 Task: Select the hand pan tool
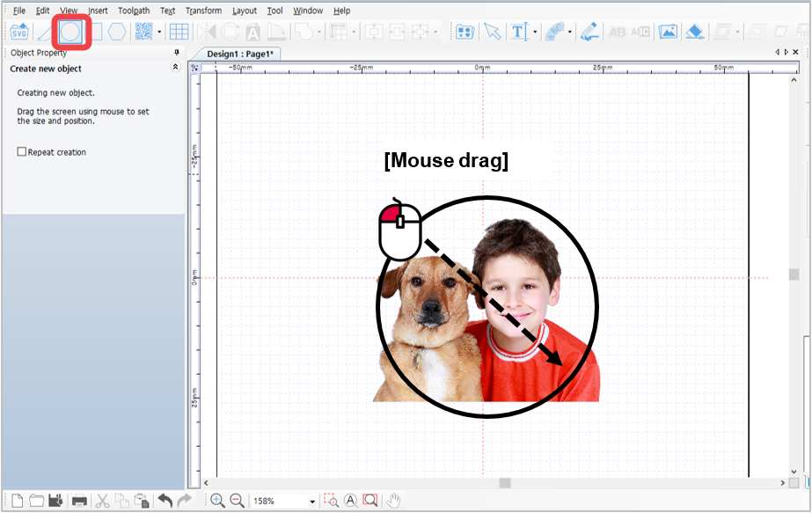click(x=393, y=501)
